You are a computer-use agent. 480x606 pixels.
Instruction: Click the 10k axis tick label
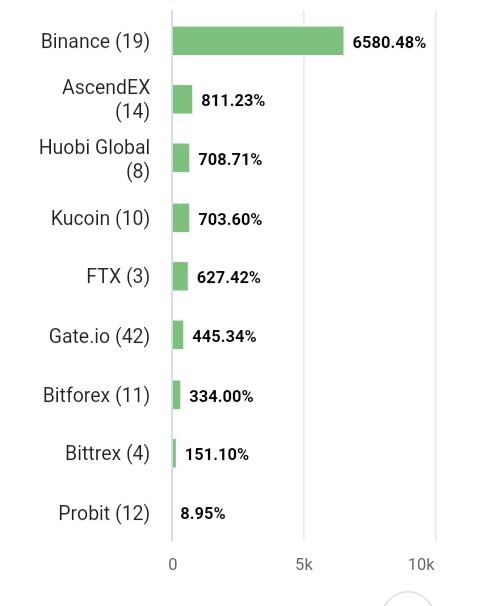coord(421,565)
